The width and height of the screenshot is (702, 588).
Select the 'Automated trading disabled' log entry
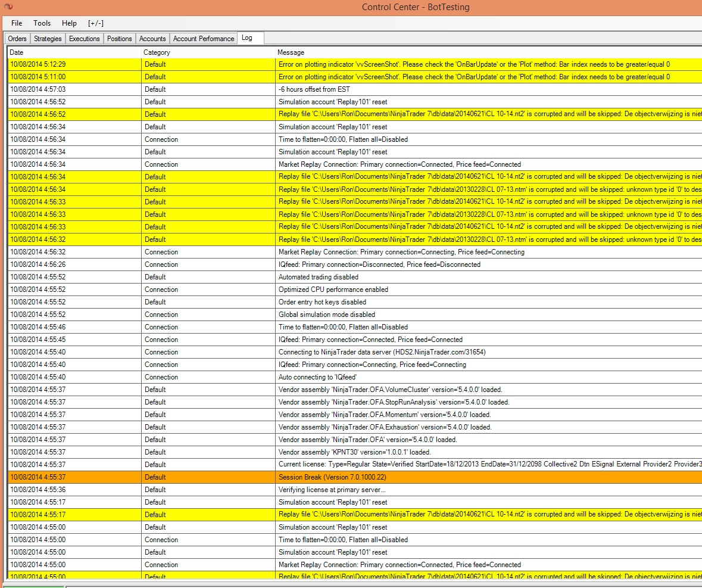click(355, 277)
